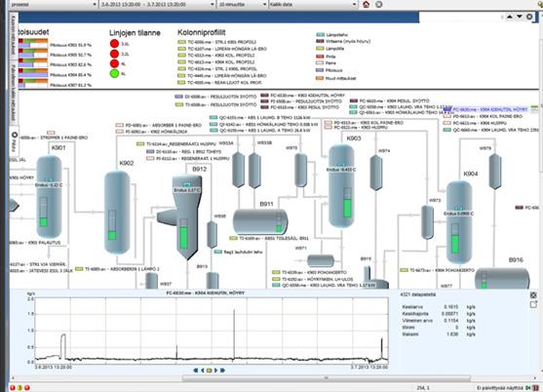This screenshot has width=543, height=392.
Task: Step trend one period forward
Action: (215, 371)
